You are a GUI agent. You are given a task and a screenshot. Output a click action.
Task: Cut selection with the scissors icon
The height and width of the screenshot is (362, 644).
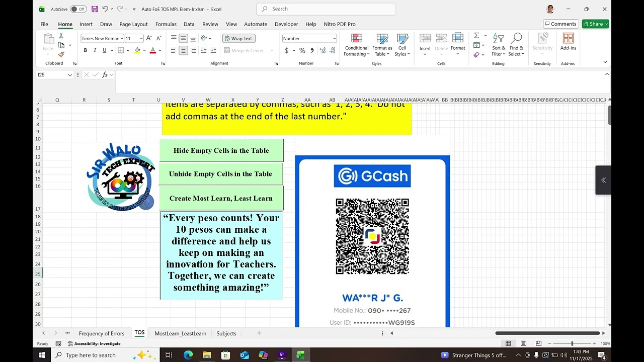coord(61,36)
